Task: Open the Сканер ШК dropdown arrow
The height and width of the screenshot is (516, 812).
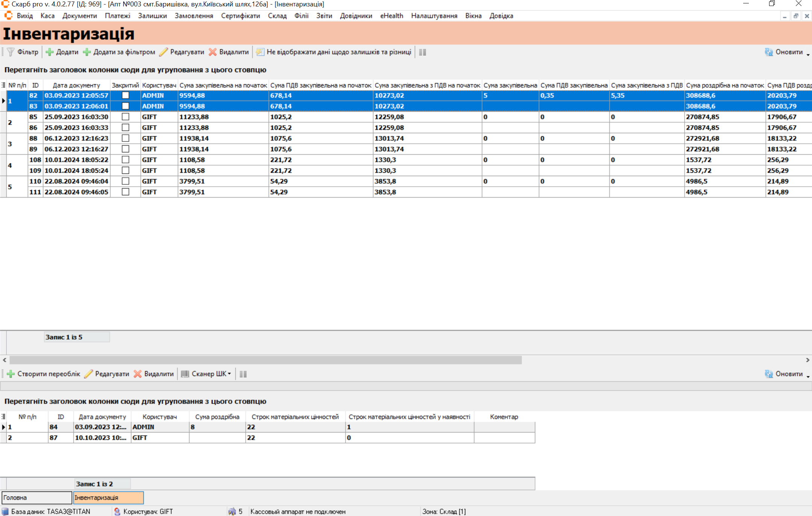Action: point(229,374)
